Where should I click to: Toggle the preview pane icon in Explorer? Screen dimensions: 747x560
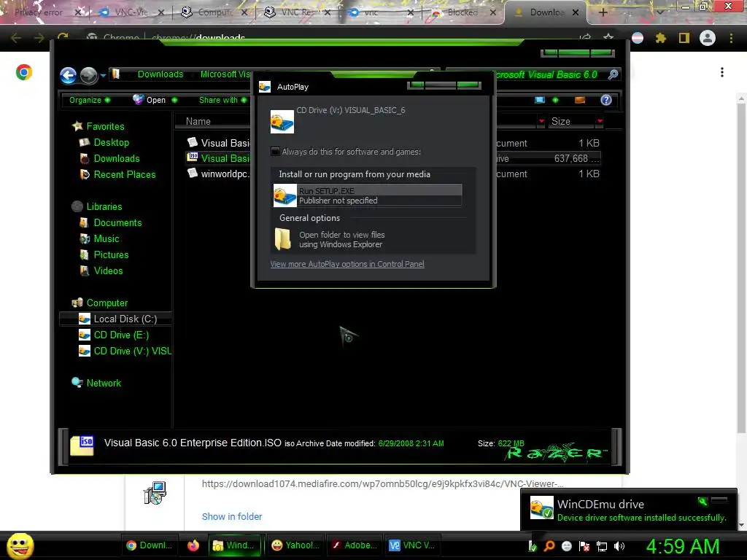[x=580, y=100]
